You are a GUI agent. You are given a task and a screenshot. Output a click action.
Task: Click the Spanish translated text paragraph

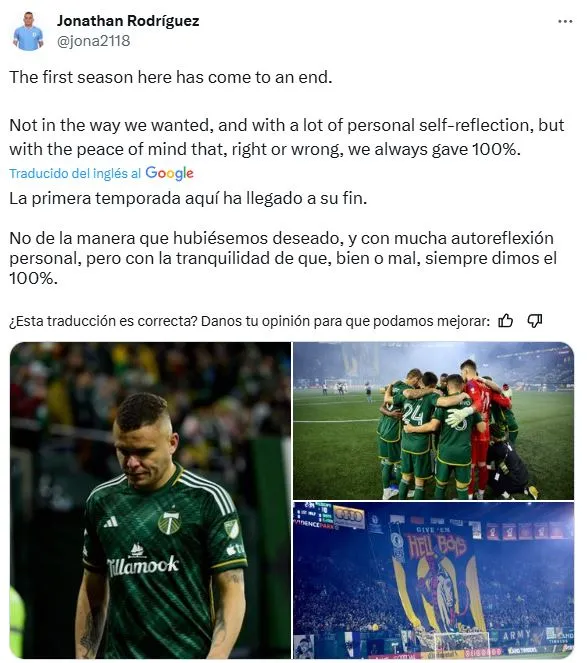[x=283, y=238]
